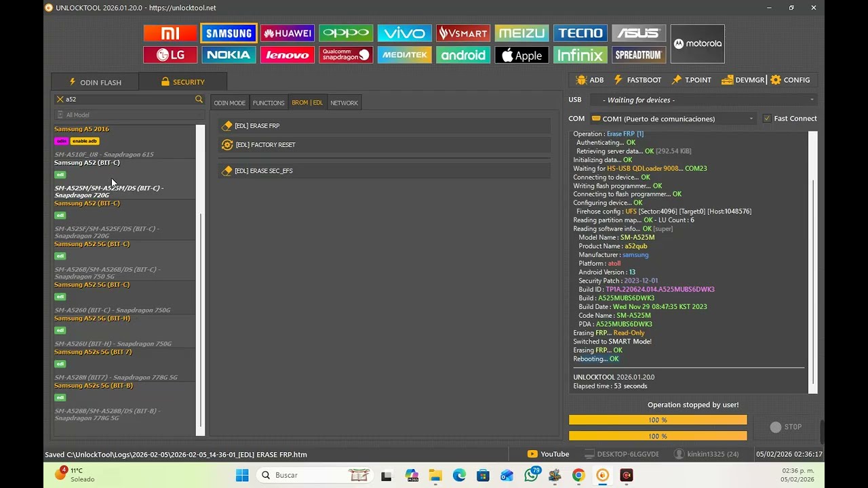Image resolution: width=868 pixels, height=488 pixels.
Task: Select the Apple brand logo
Action: (521, 55)
